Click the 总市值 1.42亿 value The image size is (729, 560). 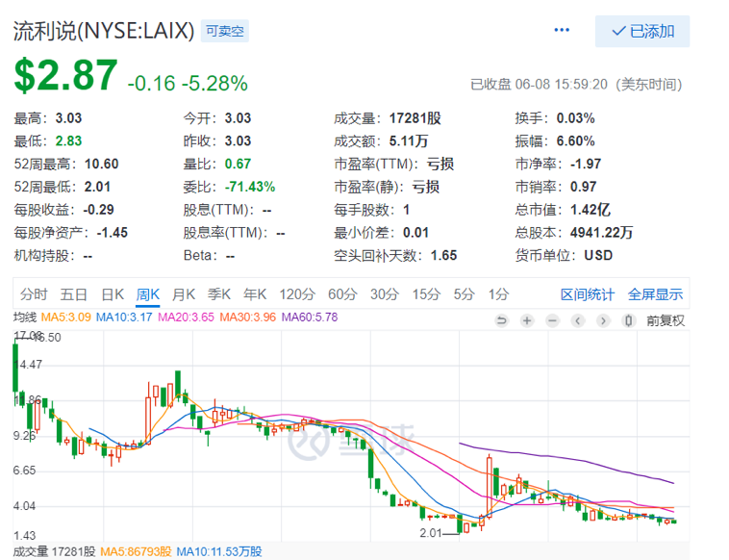(590, 210)
